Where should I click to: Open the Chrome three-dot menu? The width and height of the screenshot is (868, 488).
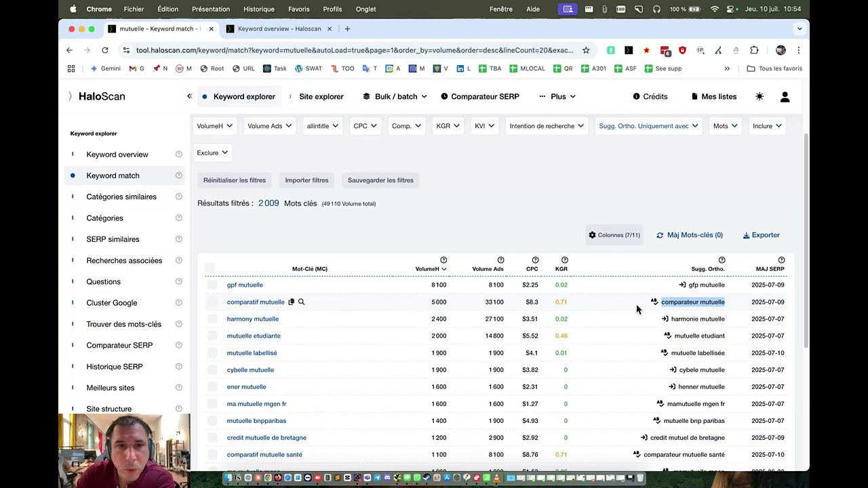pos(798,50)
